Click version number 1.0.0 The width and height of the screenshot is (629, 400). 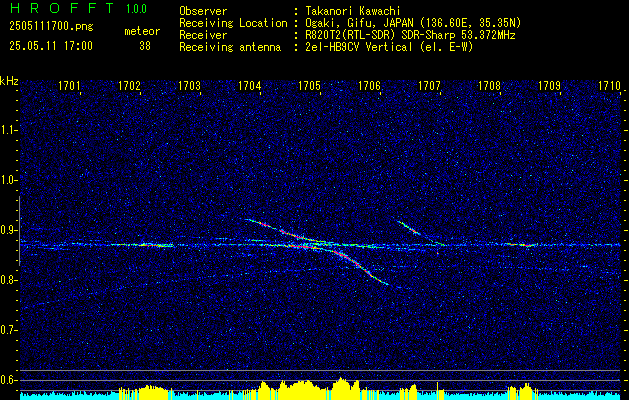coord(136,9)
